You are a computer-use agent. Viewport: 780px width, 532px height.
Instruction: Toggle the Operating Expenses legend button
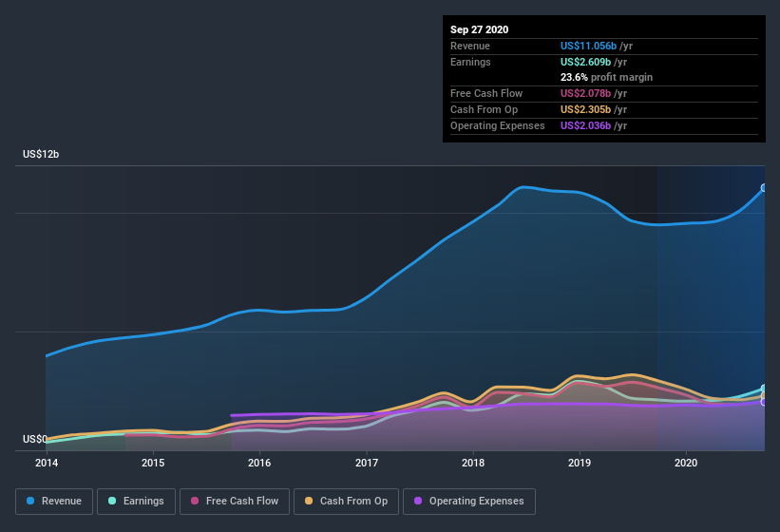[469, 502]
